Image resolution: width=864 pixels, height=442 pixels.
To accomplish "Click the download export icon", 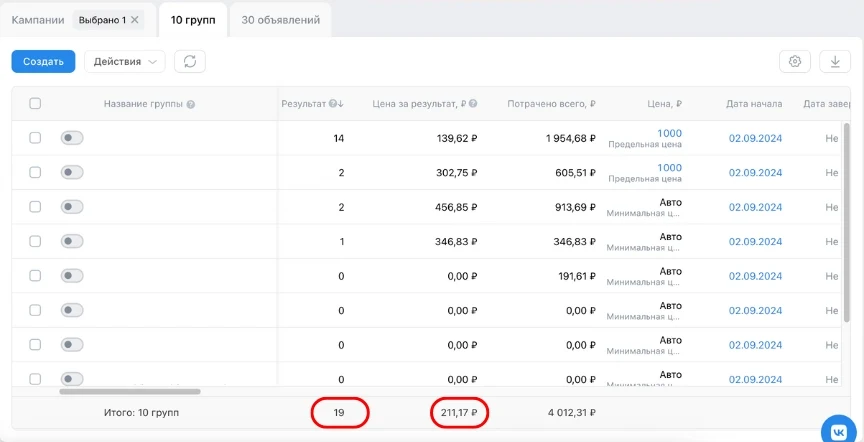I will click(835, 62).
